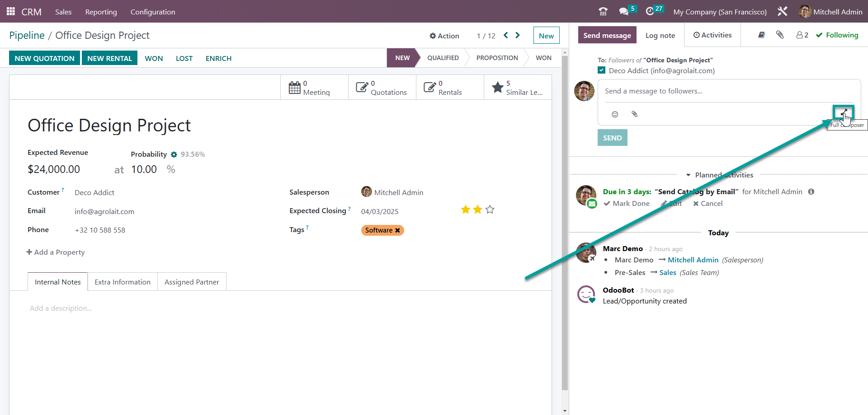Open activities clock icon with 27 badge
Viewport: 868px width, 415px height.
(x=650, y=12)
